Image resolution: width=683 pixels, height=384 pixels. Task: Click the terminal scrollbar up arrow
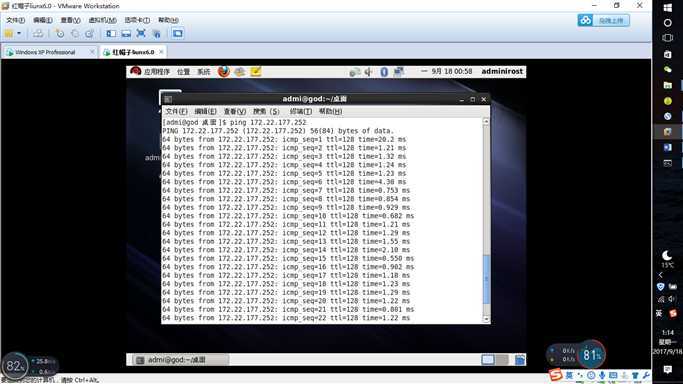pyautogui.click(x=486, y=122)
